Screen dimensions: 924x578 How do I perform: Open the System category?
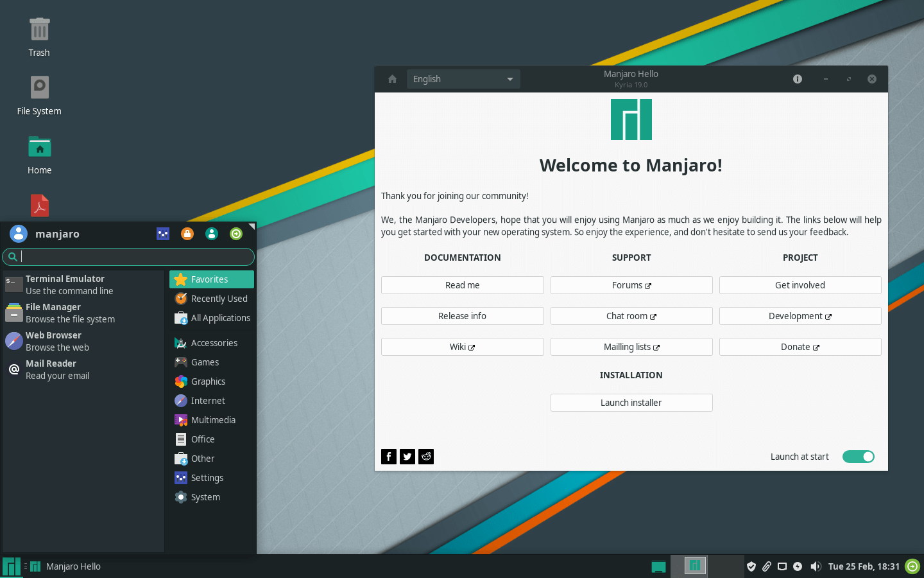(212, 497)
